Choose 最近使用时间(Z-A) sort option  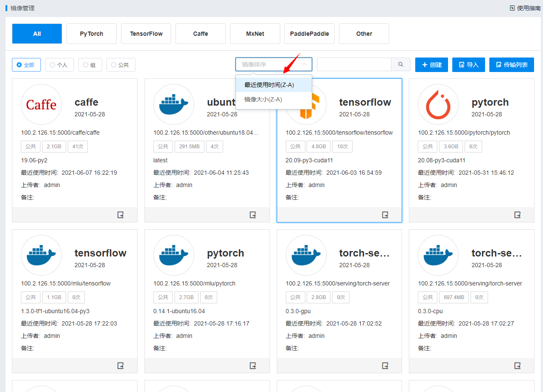269,85
